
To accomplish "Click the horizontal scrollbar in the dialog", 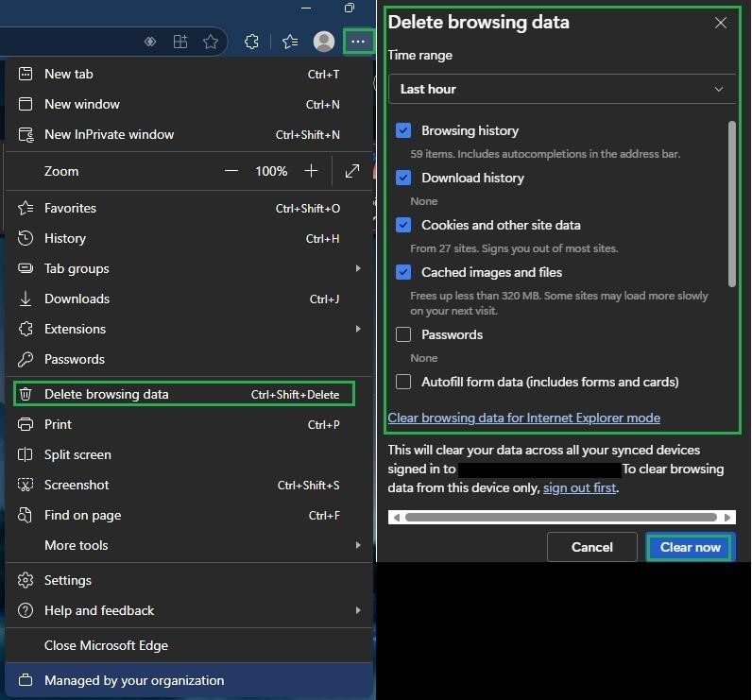I will pos(561,517).
